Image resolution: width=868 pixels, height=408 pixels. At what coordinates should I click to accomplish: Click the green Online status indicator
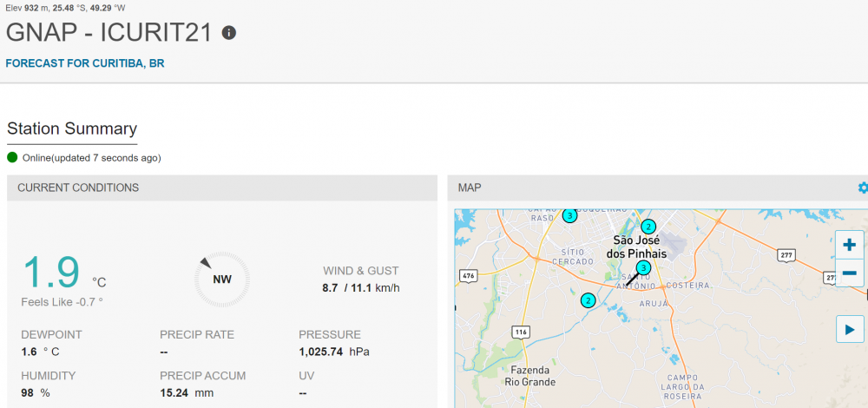(12, 157)
